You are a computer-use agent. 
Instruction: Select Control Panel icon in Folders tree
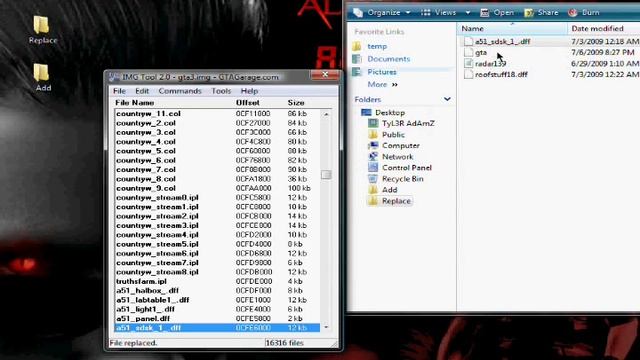pyautogui.click(x=373, y=167)
